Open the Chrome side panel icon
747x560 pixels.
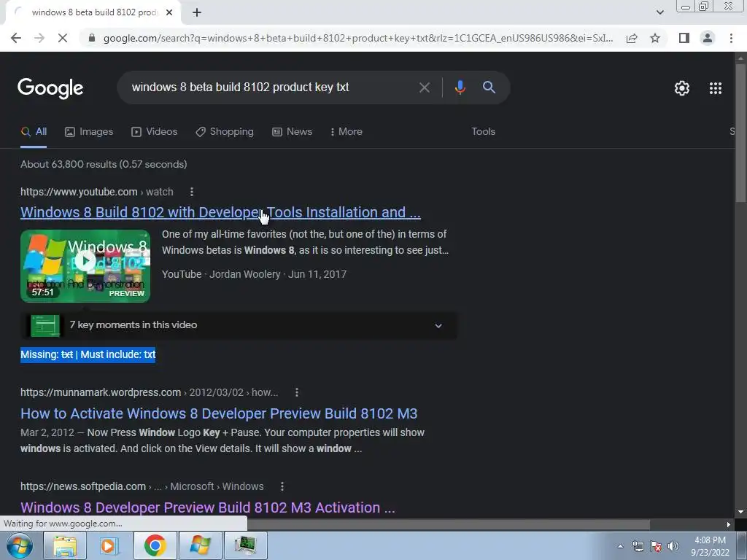[x=684, y=38]
